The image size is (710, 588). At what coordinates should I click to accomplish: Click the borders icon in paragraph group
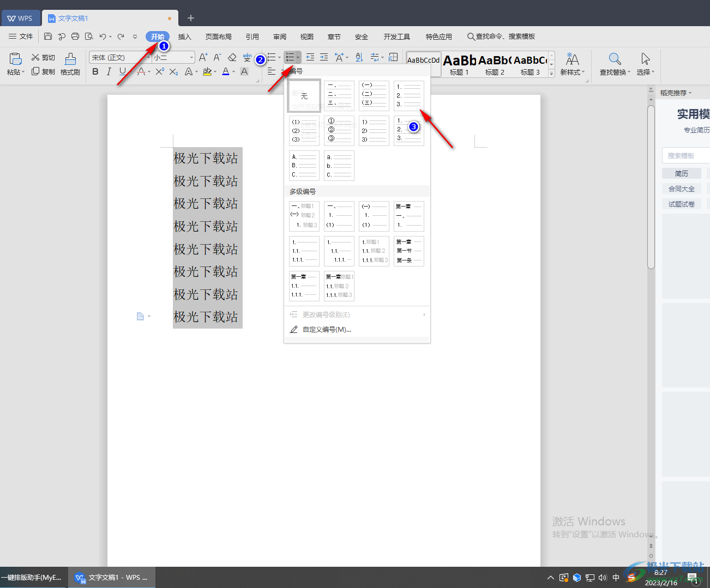(x=393, y=57)
